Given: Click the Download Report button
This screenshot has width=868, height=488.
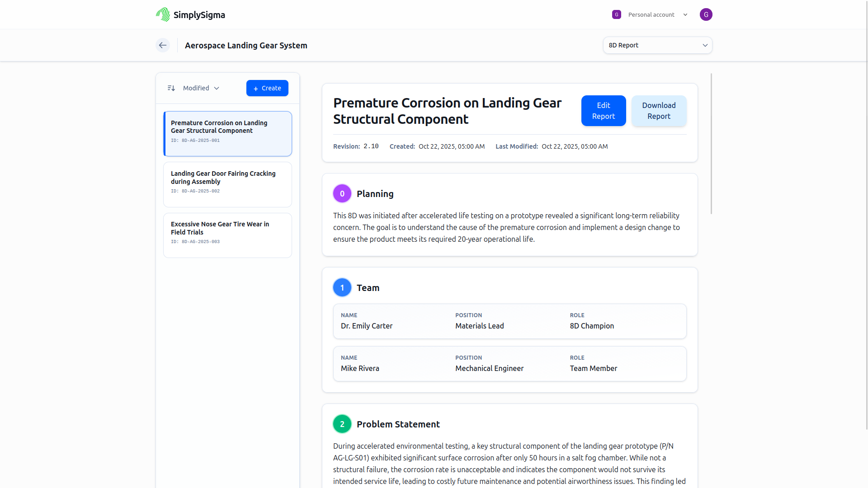Looking at the screenshot, I should [659, 110].
